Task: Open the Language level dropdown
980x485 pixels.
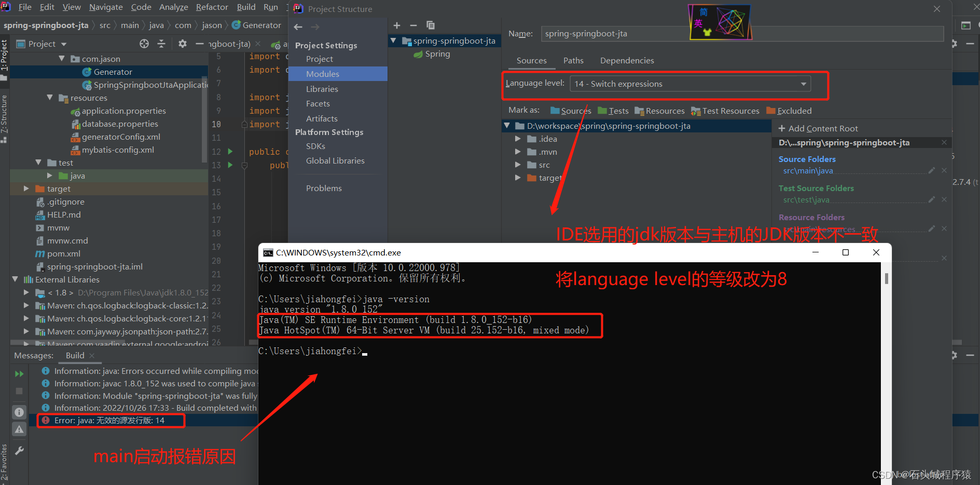Action: pos(803,84)
